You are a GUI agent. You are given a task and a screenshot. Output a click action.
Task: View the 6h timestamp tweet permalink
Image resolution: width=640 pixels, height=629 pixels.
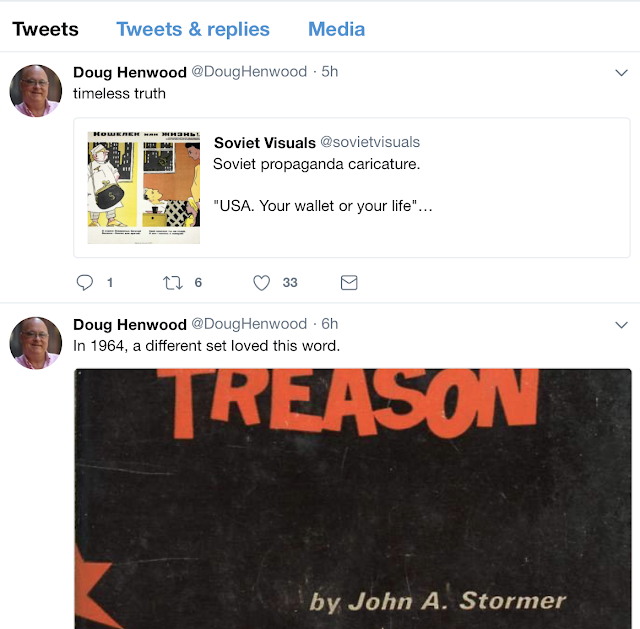coord(330,324)
